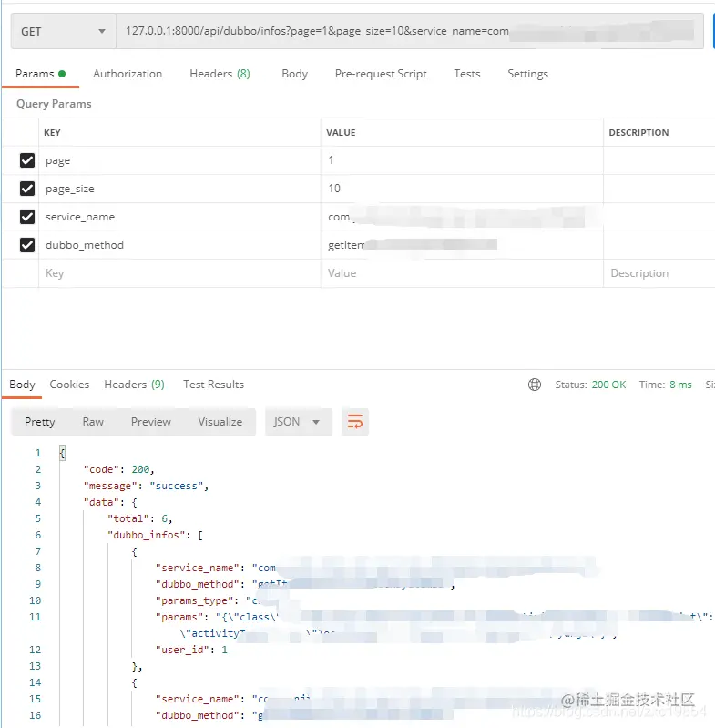Open the response Headers (9) tab
This screenshot has width=715, height=728.
click(x=134, y=385)
